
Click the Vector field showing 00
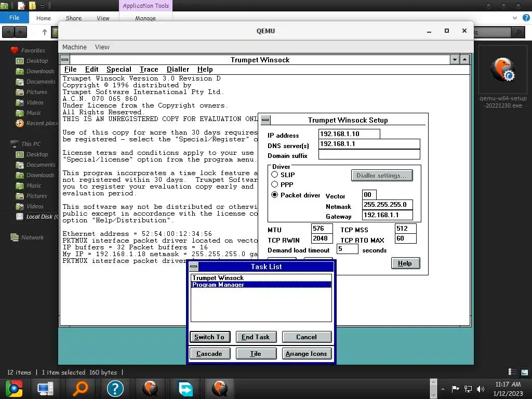pyautogui.click(x=369, y=195)
